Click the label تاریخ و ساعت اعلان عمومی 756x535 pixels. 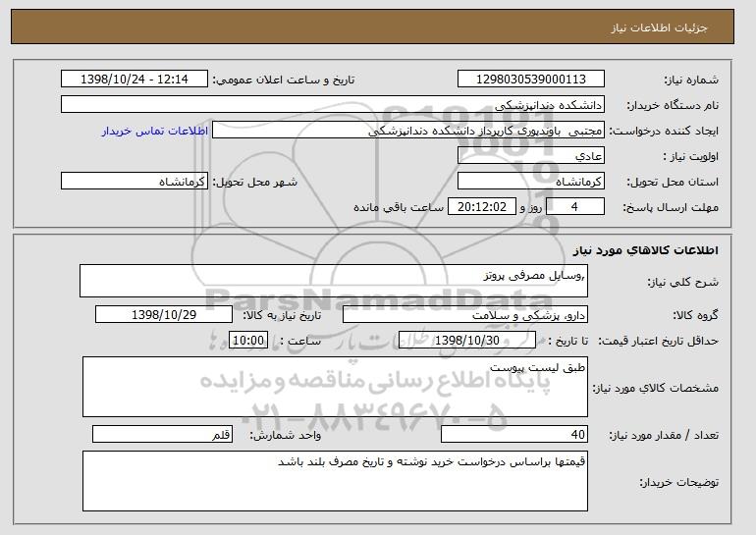tap(284, 80)
